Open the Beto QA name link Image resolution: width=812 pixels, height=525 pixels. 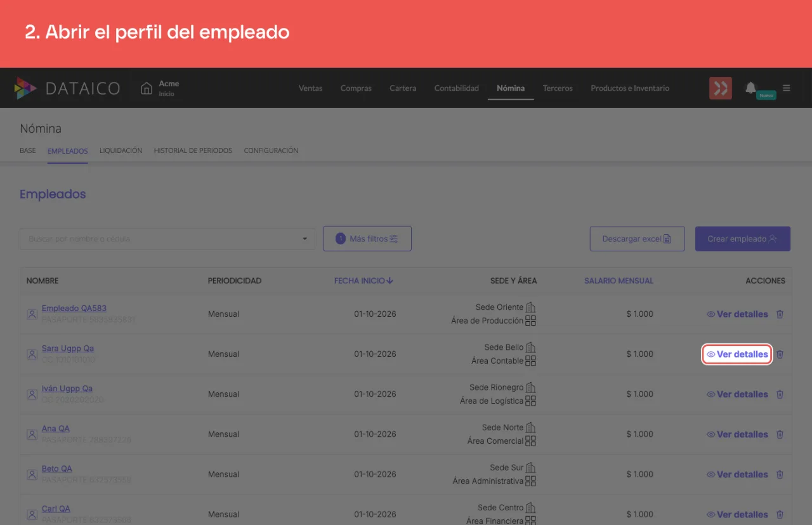pos(57,469)
